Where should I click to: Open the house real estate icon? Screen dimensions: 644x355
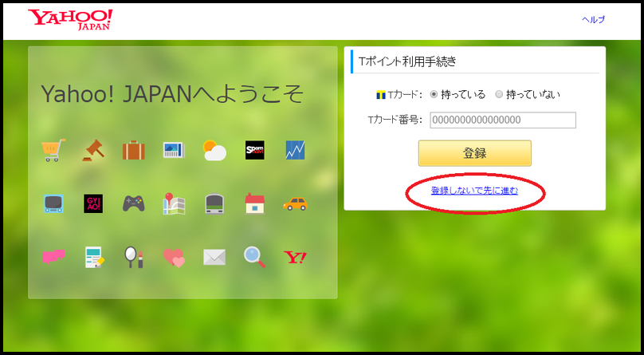click(254, 203)
